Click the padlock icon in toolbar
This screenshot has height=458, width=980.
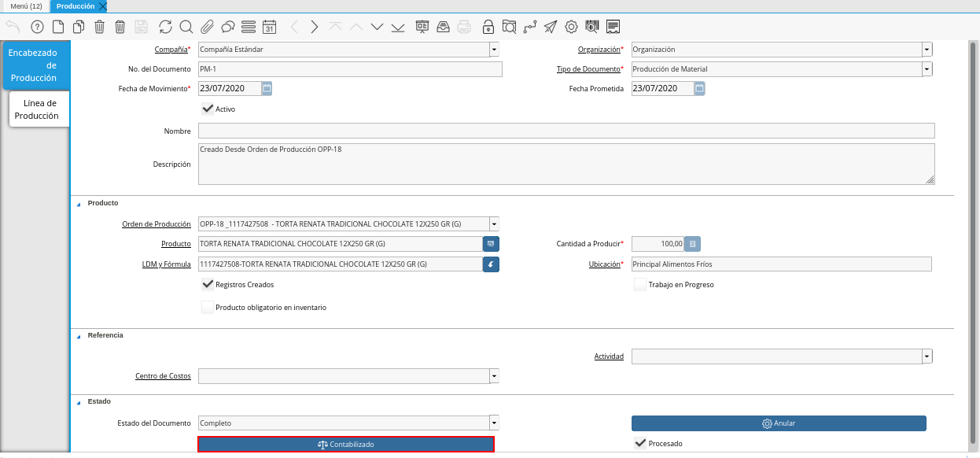[488, 27]
